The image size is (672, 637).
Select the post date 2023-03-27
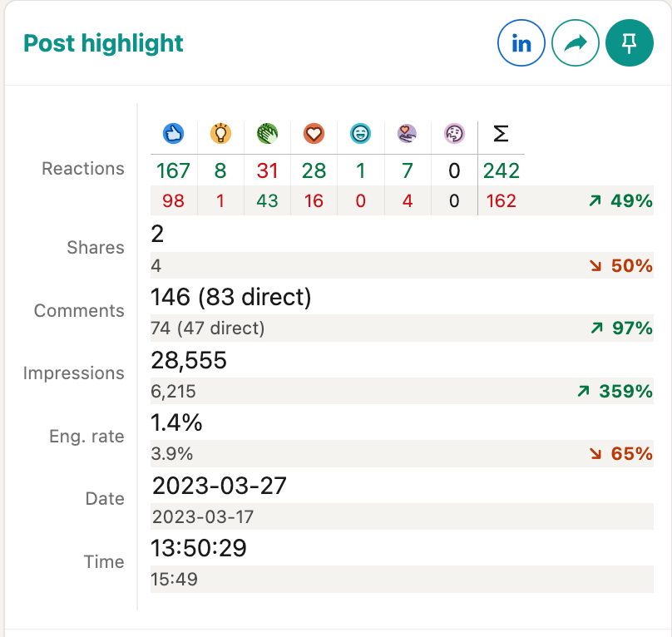[219, 486]
